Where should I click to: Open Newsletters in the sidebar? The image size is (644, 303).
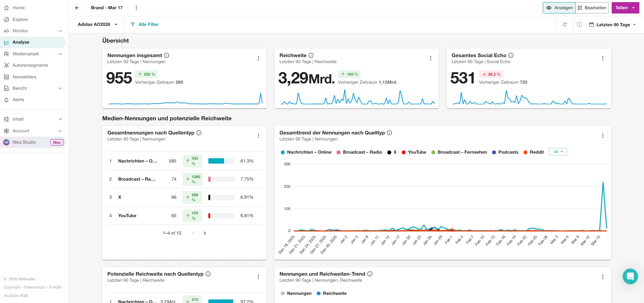[x=33, y=77]
